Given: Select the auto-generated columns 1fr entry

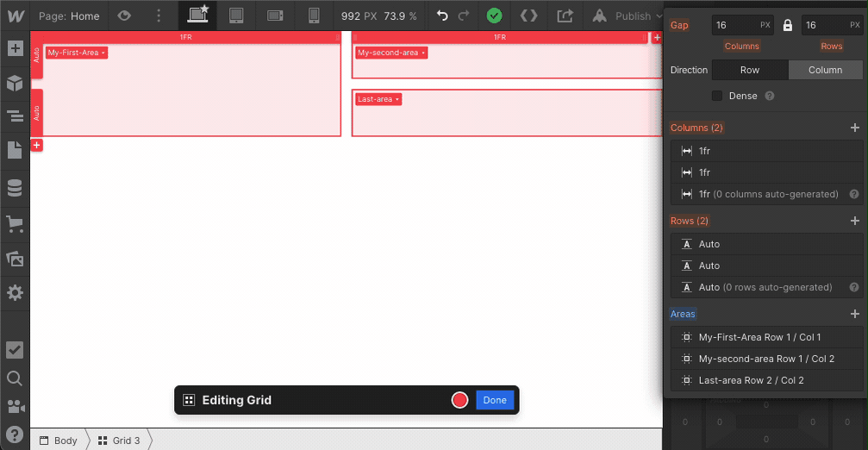Looking at the screenshot, I should pos(766,194).
